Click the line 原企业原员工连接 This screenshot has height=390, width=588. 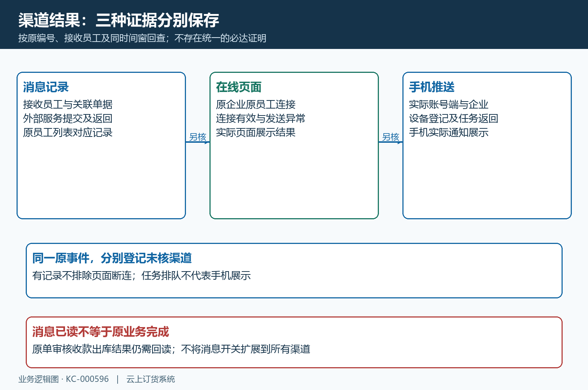[x=256, y=104]
